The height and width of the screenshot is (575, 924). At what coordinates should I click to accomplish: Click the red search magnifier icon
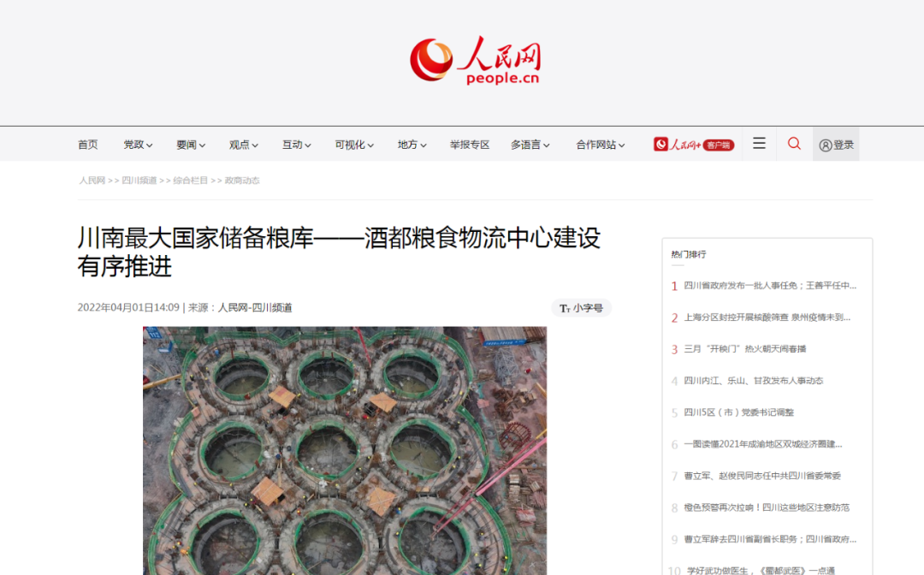794,144
